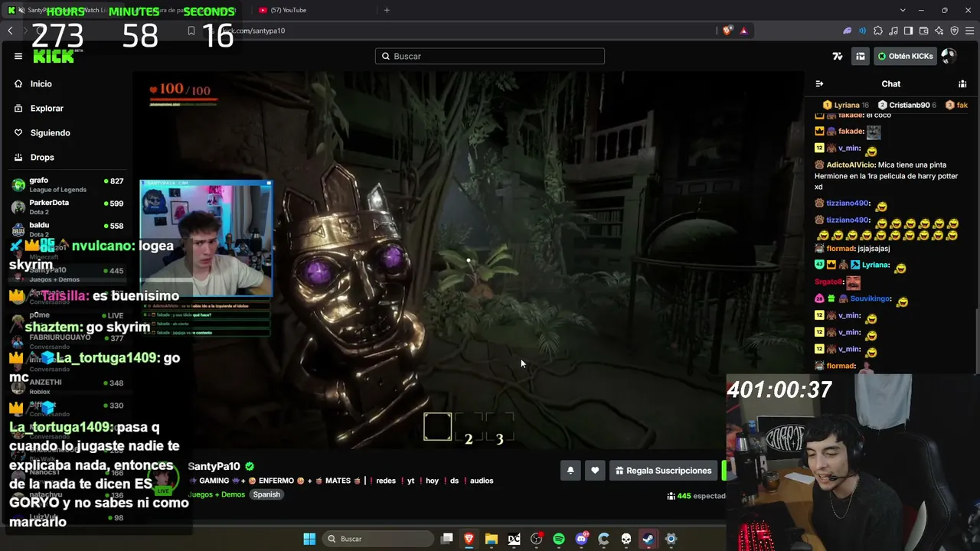Open the tab search dropdown arrow

tap(903, 10)
